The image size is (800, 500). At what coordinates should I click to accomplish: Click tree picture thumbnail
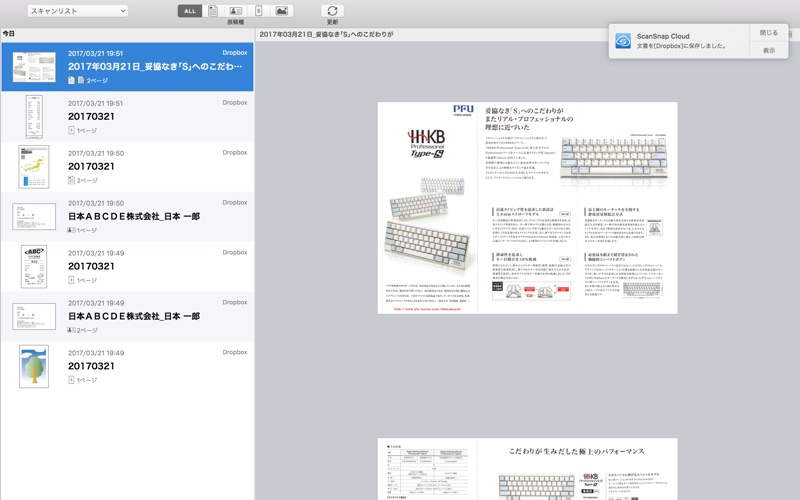[34, 366]
